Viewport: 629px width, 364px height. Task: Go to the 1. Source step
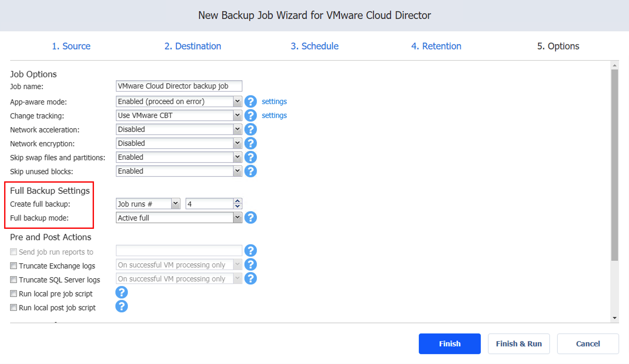coord(71,46)
